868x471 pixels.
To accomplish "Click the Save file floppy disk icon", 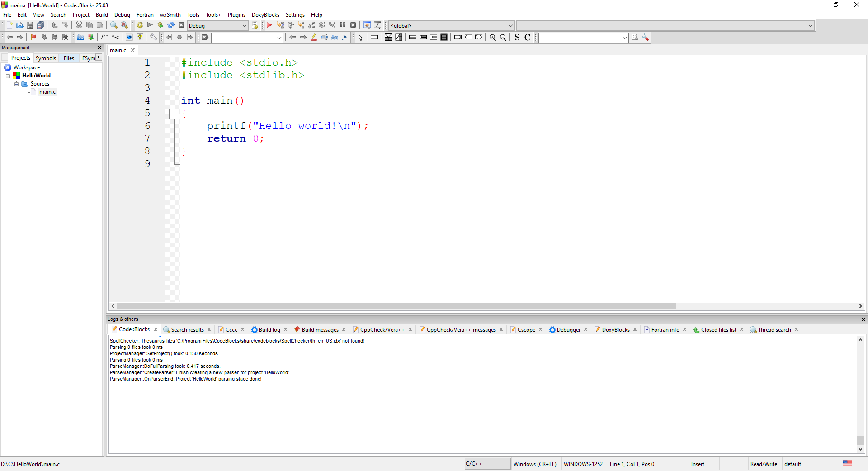I will (30, 25).
